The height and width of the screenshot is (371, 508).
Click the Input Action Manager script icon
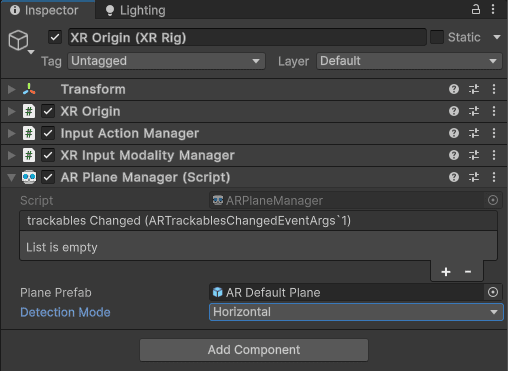click(29, 133)
